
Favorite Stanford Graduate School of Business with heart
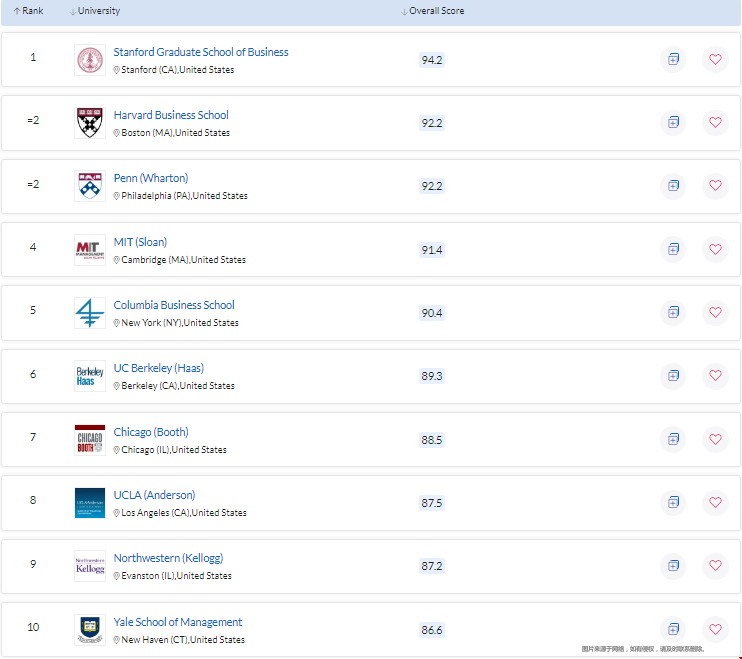(x=715, y=60)
